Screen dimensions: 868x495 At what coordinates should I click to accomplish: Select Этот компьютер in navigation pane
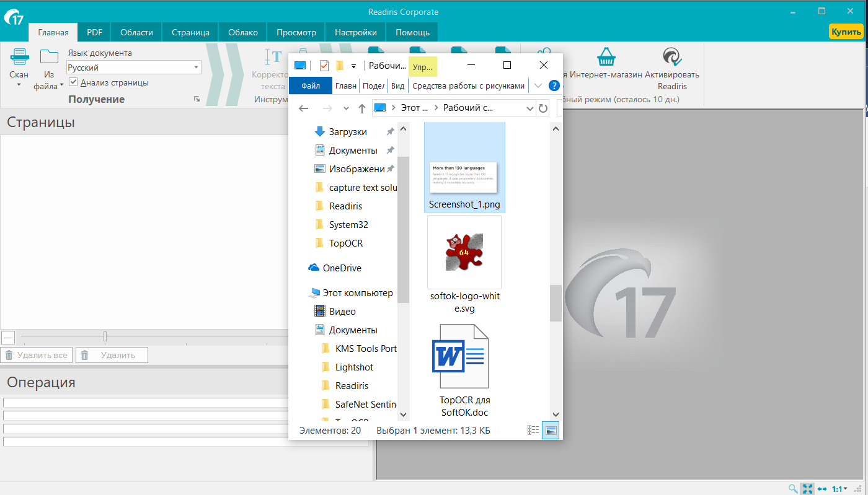coord(351,293)
